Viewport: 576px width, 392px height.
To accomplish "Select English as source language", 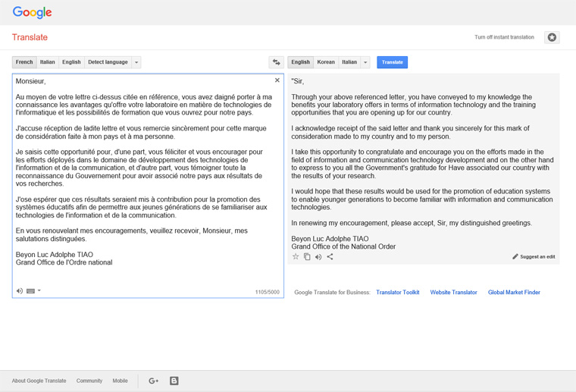I will point(71,62).
